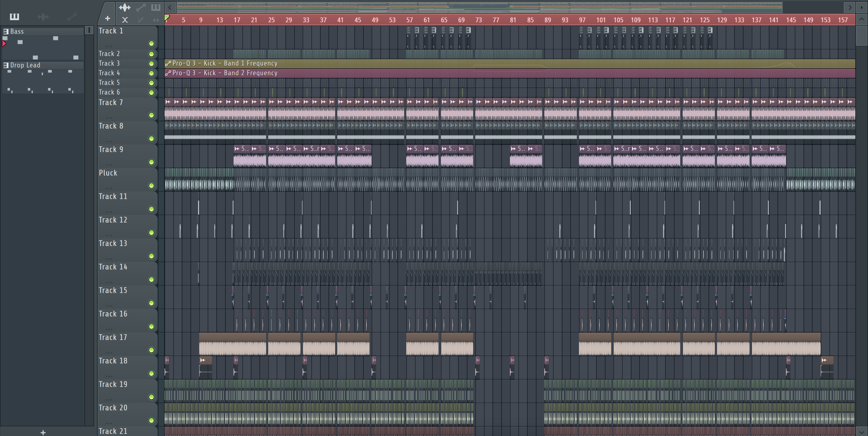Open clip menu of Track 18's clip at bar 153

[x=824, y=360]
